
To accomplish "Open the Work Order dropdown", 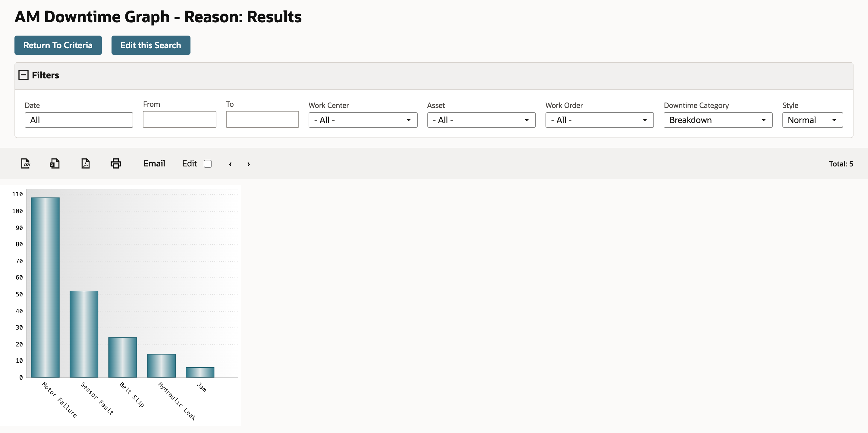I will pyautogui.click(x=599, y=120).
